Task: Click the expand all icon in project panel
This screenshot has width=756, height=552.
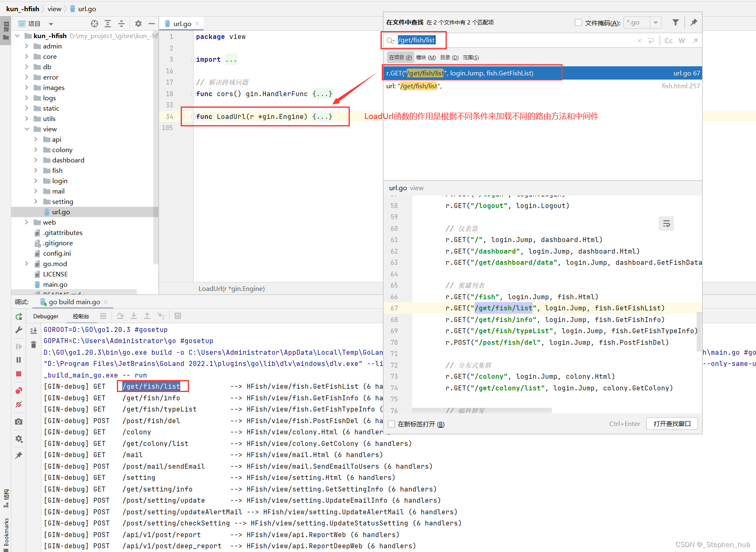Action: (108, 24)
